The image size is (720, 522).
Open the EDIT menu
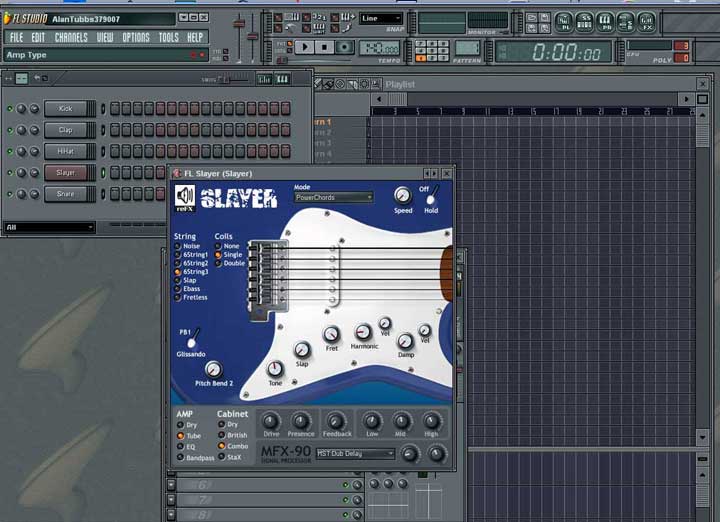[x=38, y=38]
